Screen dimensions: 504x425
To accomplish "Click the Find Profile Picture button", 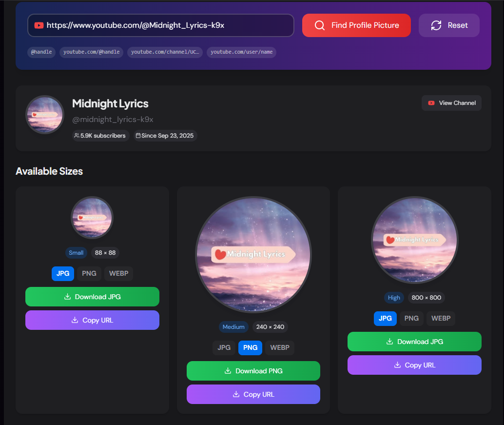I will coord(356,25).
